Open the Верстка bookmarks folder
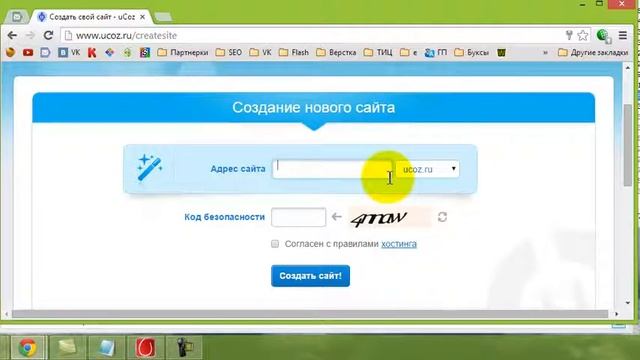 [x=336, y=52]
